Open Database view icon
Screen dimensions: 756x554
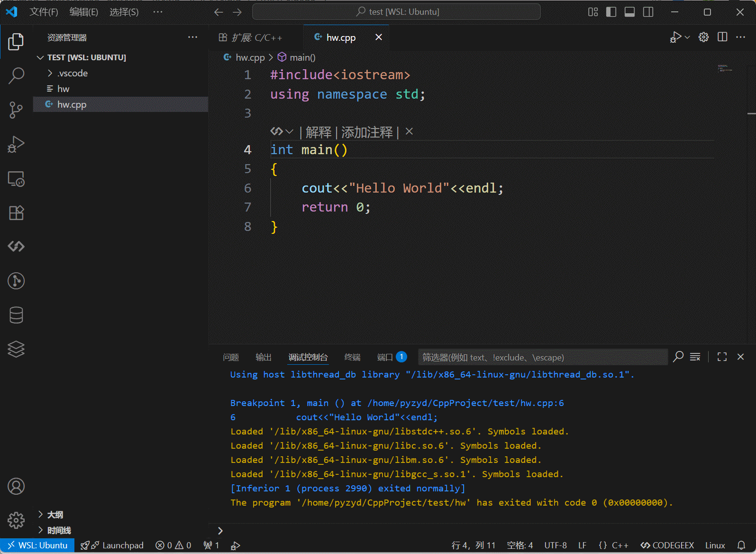(16, 315)
